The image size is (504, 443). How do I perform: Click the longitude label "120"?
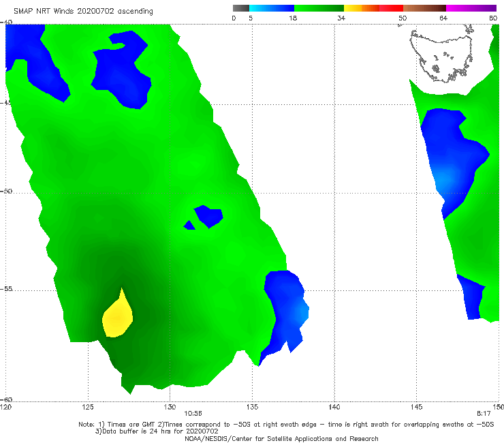point(5,407)
